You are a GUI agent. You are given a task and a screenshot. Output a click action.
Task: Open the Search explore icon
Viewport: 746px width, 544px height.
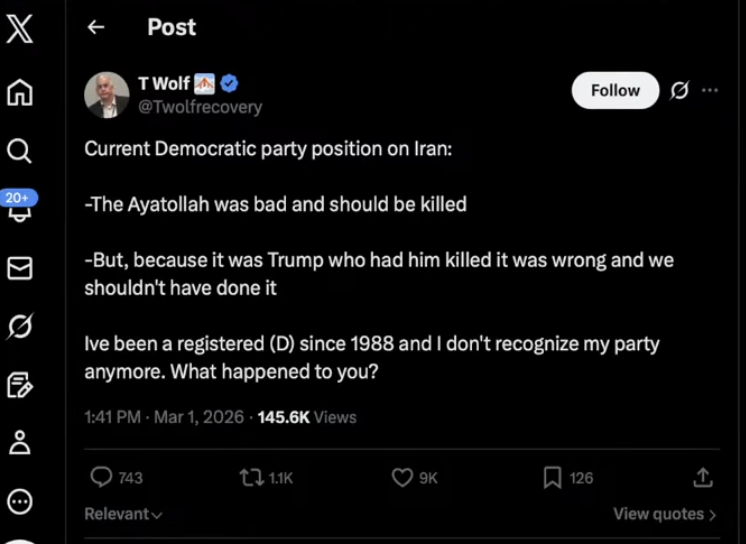pyautogui.click(x=20, y=150)
